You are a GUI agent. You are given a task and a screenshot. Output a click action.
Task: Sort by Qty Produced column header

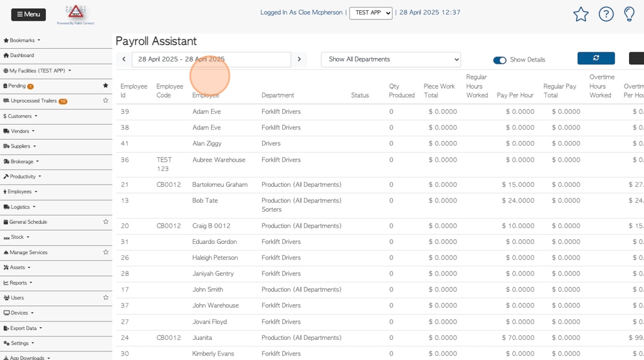point(402,90)
